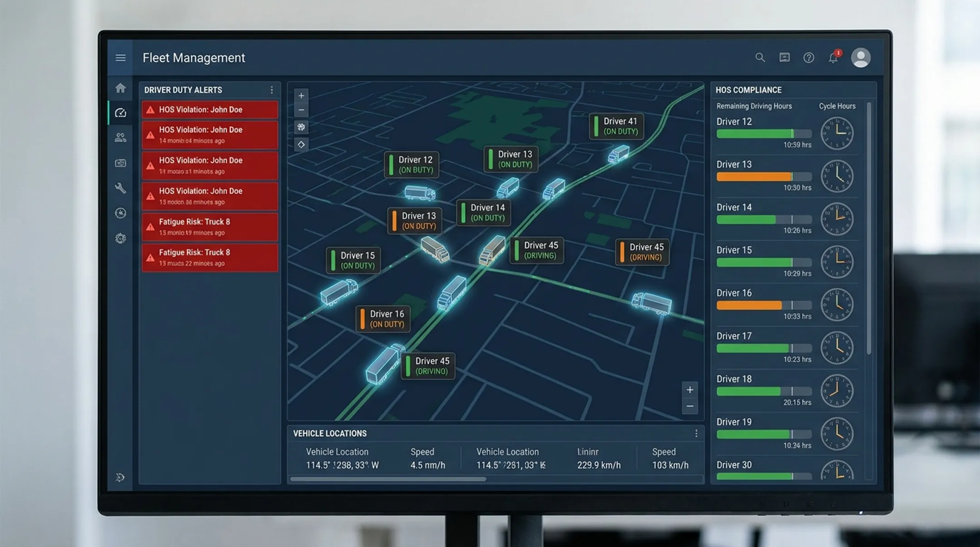Select the first HOS Violation: John Doe alert
The image size is (980, 547).
point(210,110)
